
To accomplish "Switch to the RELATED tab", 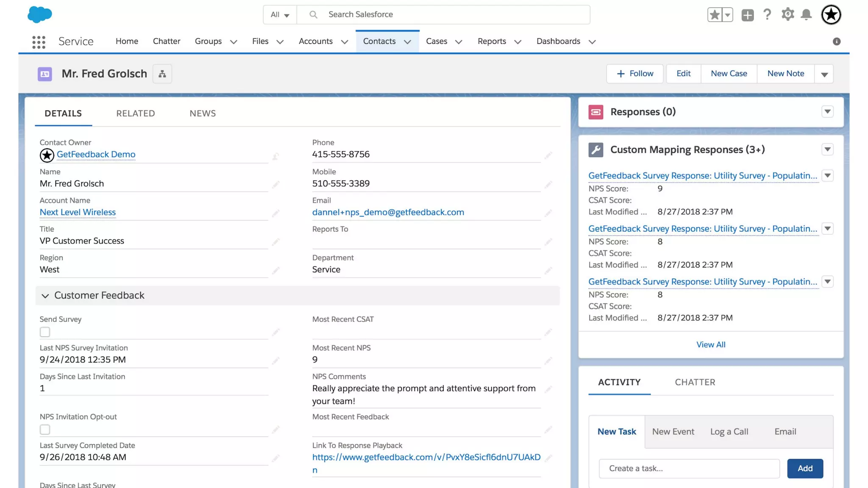I will (x=136, y=114).
